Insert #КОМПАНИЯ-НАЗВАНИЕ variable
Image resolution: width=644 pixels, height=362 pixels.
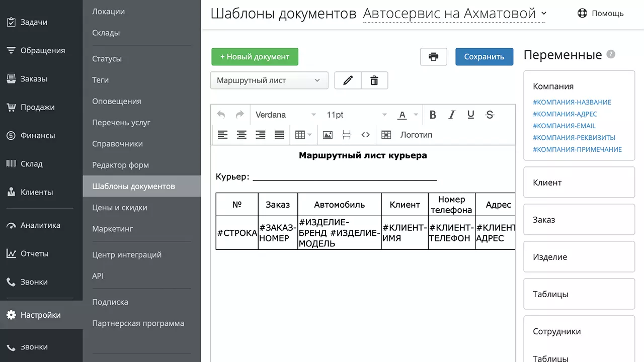click(572, 102)
